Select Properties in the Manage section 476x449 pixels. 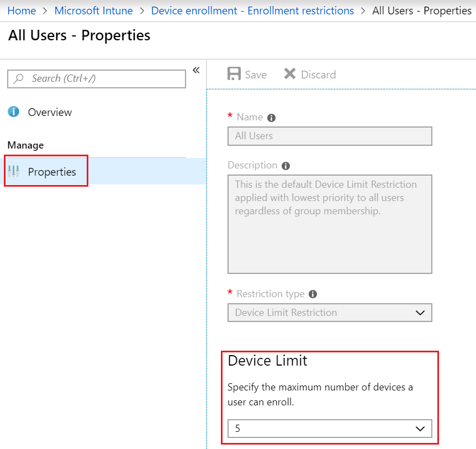point(52,172)
